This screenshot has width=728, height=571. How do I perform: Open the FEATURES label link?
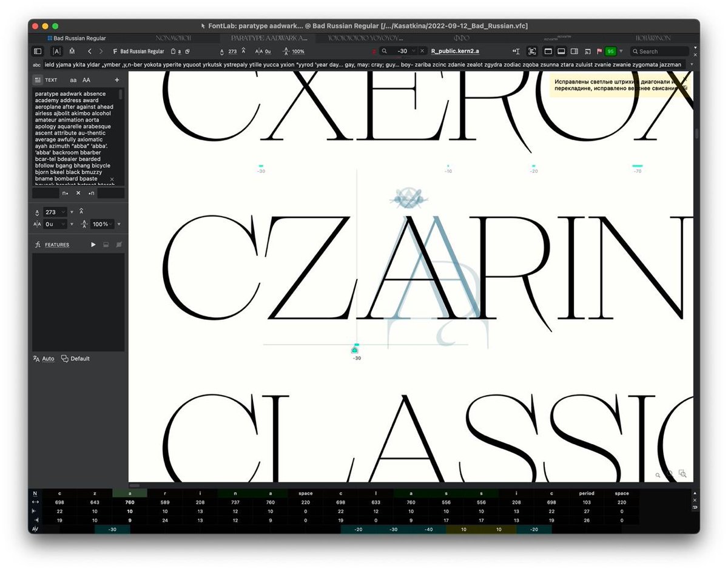[57, 245]
